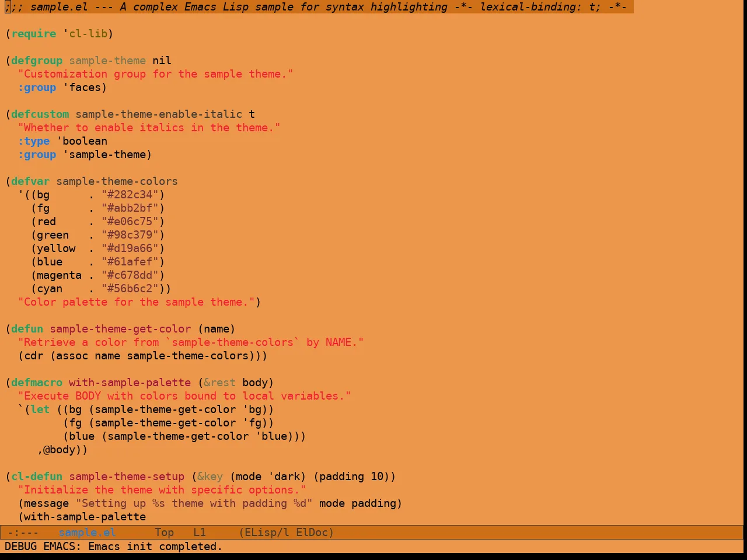Click the color string "#56b6c2"
The image size is (747, 560).
[130, 289]
